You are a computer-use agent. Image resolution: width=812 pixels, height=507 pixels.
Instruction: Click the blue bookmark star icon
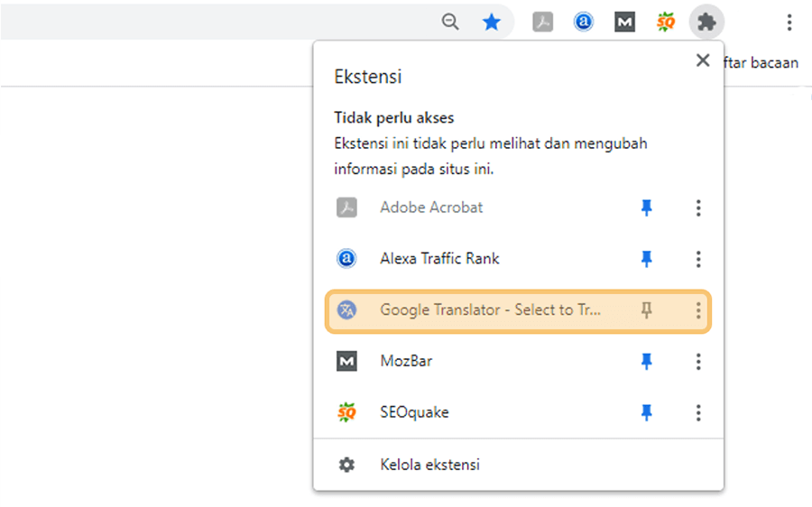pos(491,22)
